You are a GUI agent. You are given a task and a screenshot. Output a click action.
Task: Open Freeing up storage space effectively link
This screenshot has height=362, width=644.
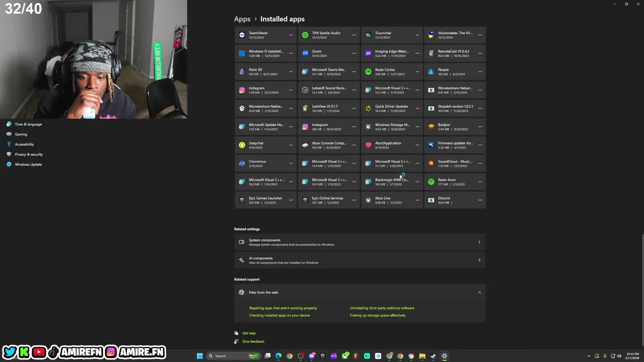point(377,315)
